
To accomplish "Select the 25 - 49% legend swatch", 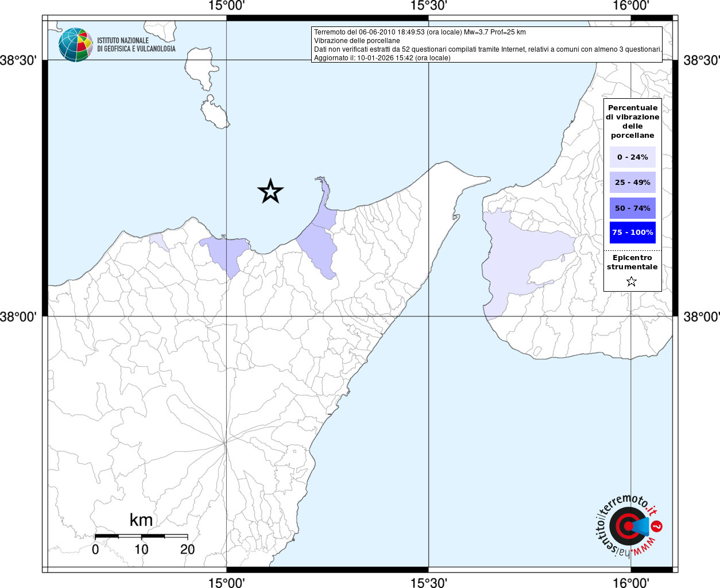I will (x=632, y=183).
